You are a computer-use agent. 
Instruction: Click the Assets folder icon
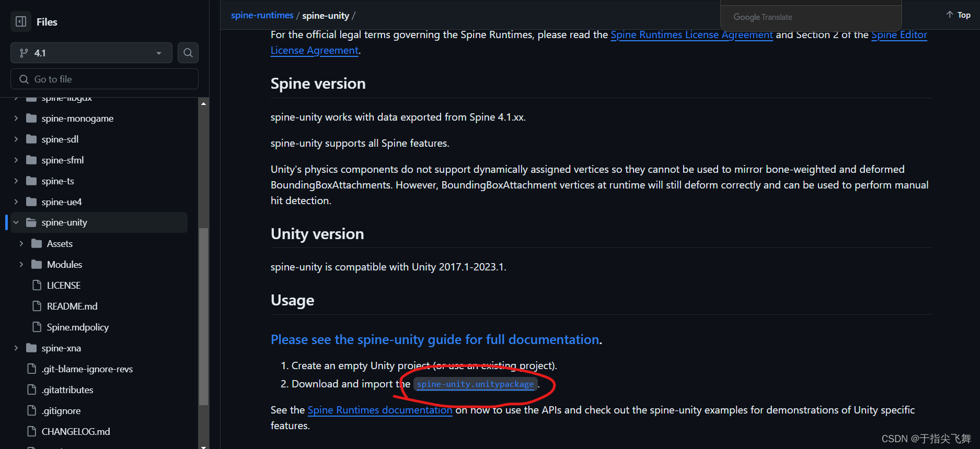(37, 244)
